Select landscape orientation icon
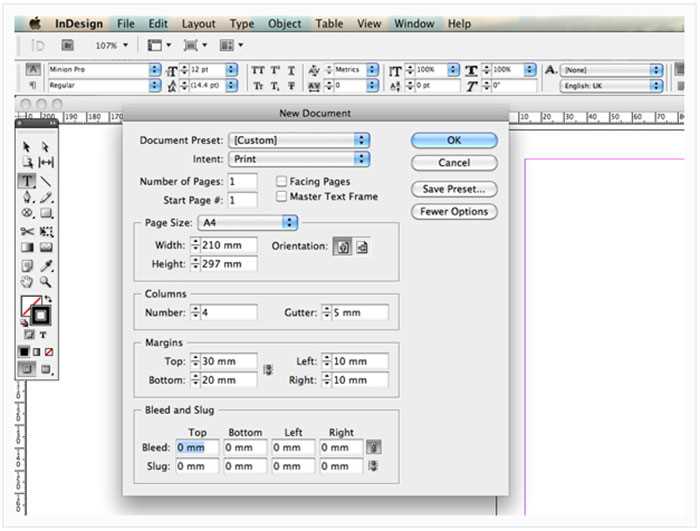 coord(362,246)
